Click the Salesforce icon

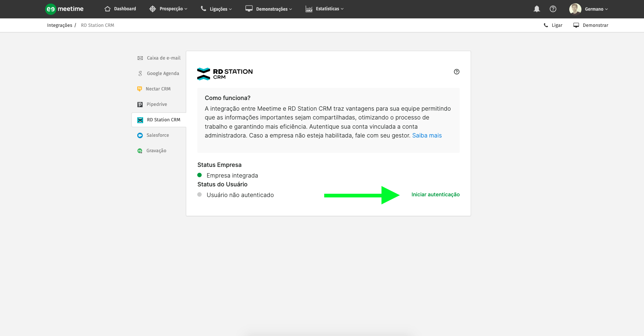tap(140, 135)
